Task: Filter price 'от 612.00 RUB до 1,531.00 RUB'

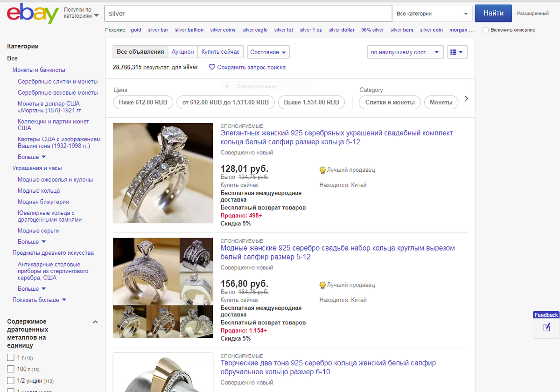Action: pyautogui.click(x=225, y=102)
